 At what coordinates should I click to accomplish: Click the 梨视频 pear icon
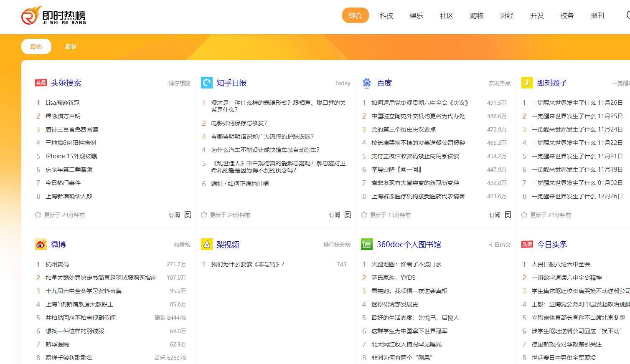tap(207, 244)
